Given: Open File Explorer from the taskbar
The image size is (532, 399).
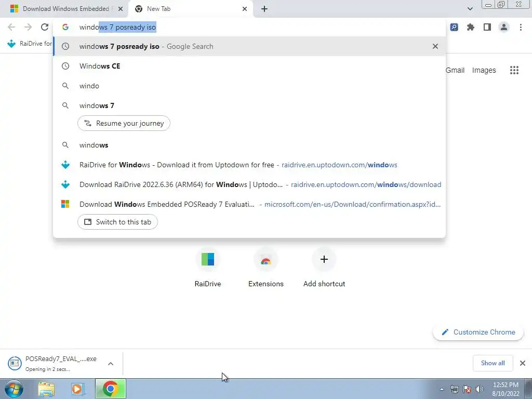Looking at the screenshot, I should (46, 389).
